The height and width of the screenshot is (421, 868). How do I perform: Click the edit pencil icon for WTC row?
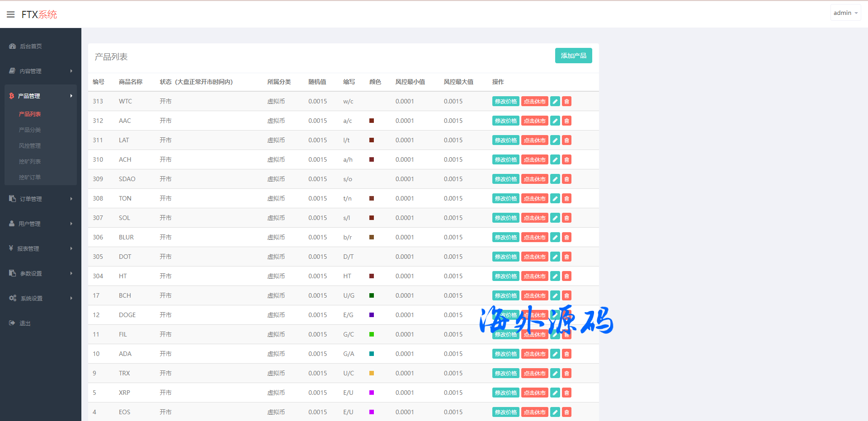[555, 102]
